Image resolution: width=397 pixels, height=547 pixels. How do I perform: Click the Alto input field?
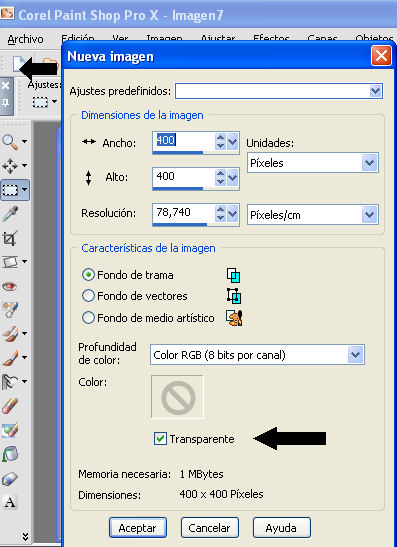(184, 177)
